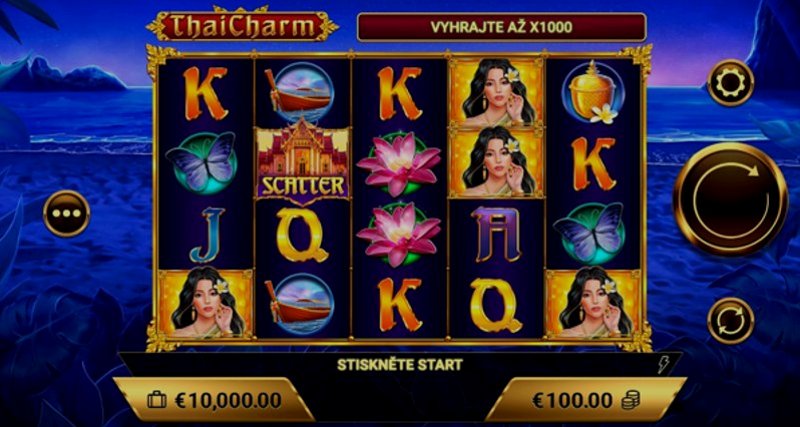Spin the reels with the big round button
800x427 pixels.
pyautogui.click(x=730, y=199)
